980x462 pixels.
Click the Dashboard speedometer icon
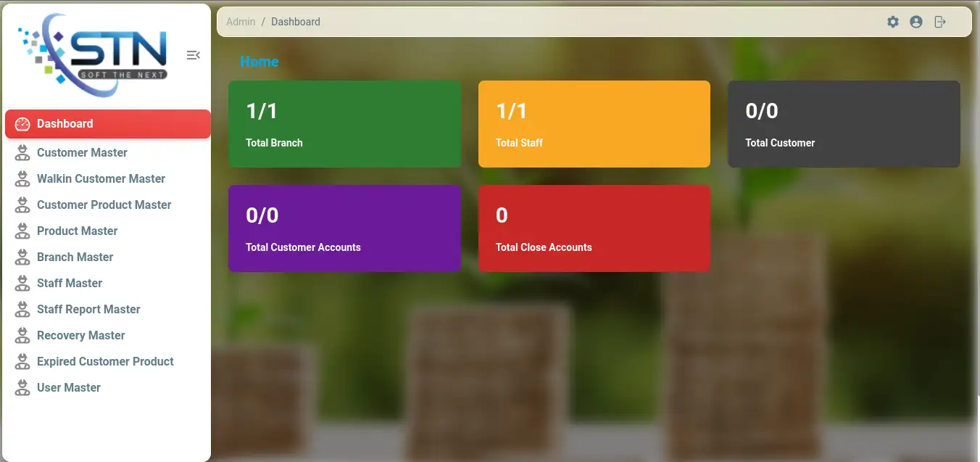22,124
